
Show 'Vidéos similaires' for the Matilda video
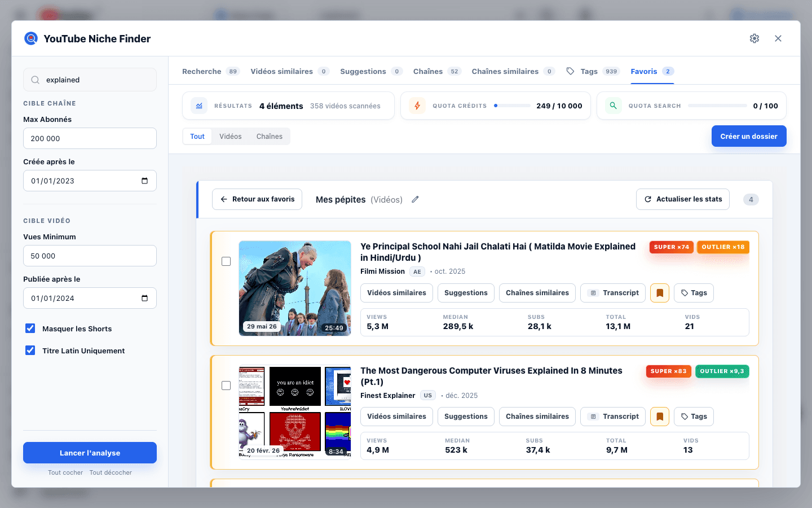pyautogui.click(x=397, y=293)
